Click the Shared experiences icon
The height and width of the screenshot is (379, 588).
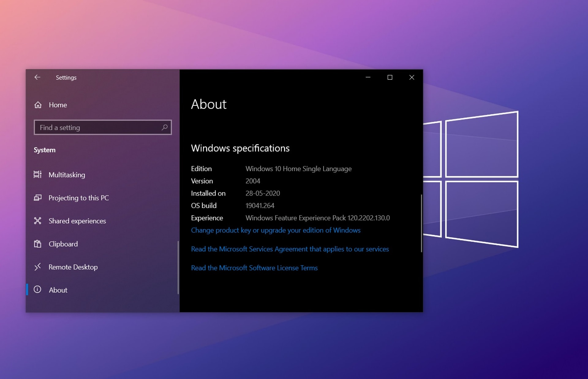tap(38, 220)
